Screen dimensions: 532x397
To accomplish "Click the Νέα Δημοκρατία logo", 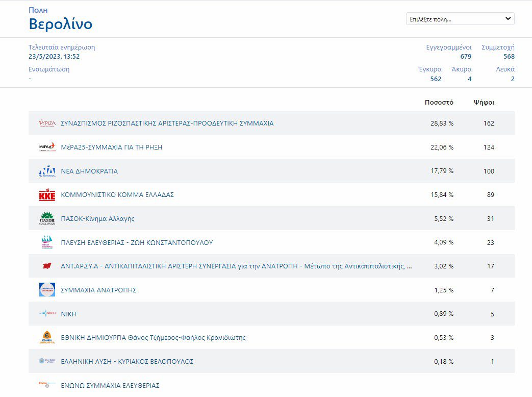I will pyautogui.click(x=47, y=171).
